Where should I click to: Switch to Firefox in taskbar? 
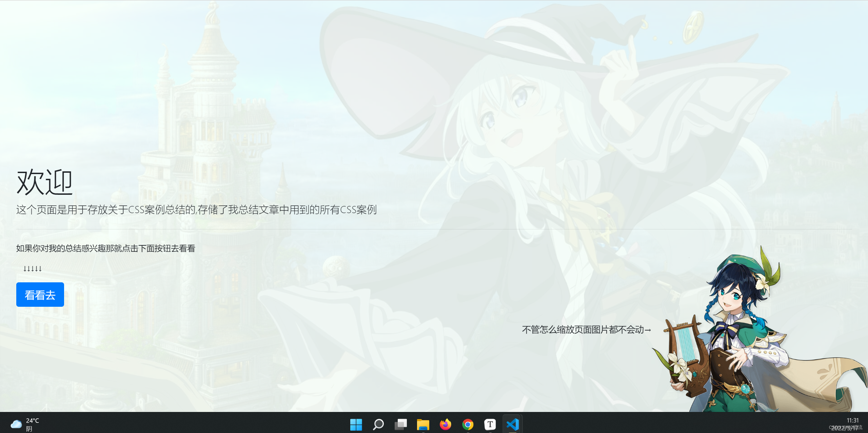point(445,424)
